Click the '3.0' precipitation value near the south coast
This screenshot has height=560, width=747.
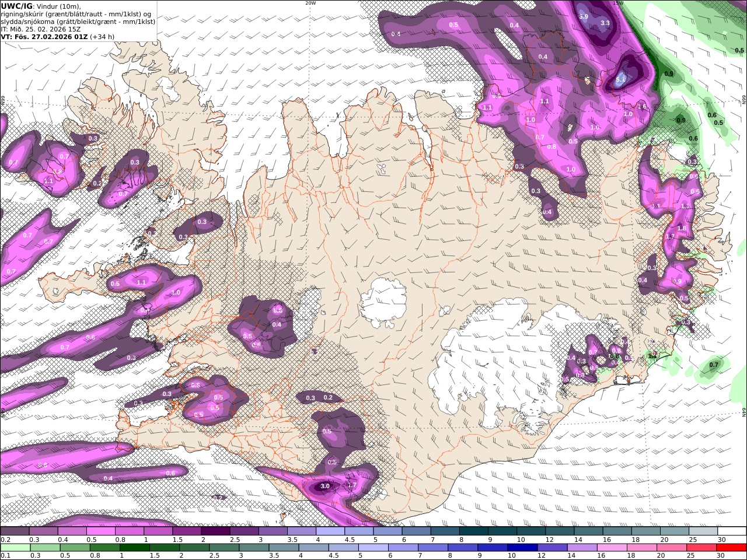(326, 486)
